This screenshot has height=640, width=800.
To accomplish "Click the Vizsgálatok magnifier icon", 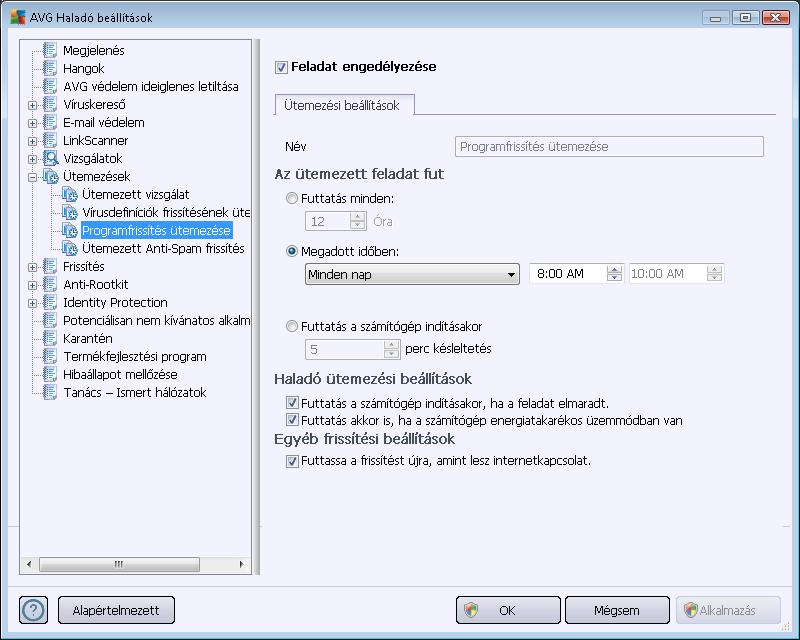I will [51, 158].
